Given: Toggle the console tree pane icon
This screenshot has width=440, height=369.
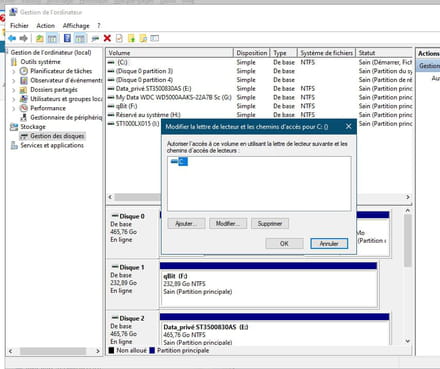Looking at the screenshot, I should (x=52, y=38).
